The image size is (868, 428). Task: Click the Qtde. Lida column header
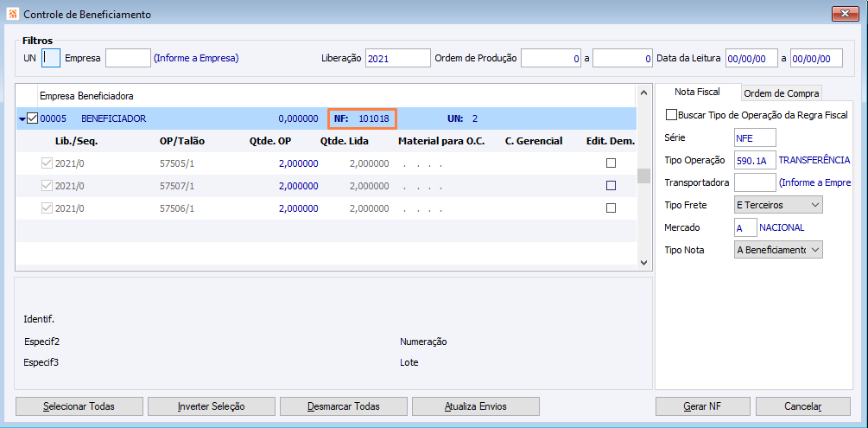click(345, 142)
